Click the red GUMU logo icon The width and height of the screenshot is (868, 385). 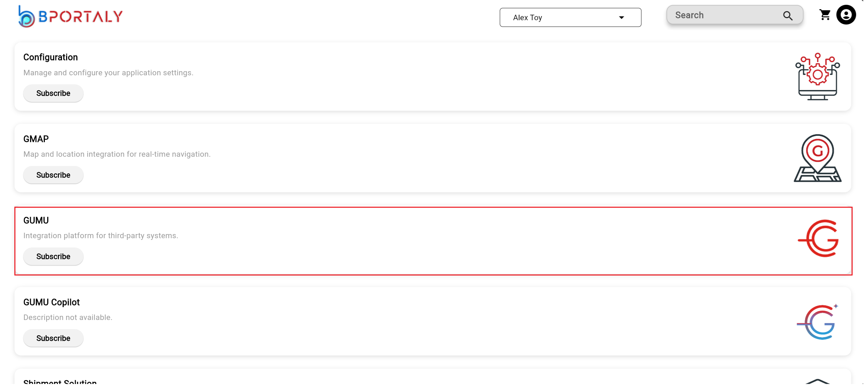point(818,239)
